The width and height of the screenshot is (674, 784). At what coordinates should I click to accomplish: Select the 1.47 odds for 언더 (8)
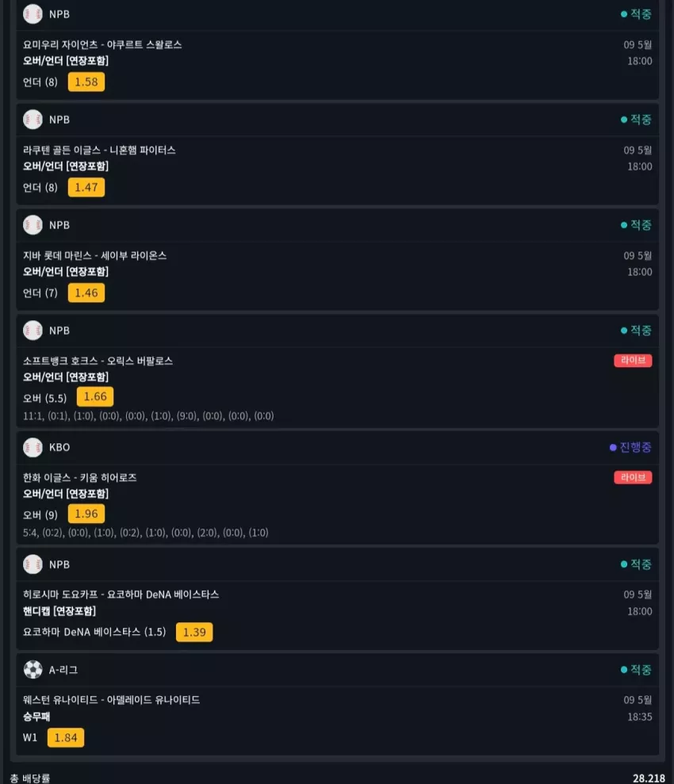(86, 188)
